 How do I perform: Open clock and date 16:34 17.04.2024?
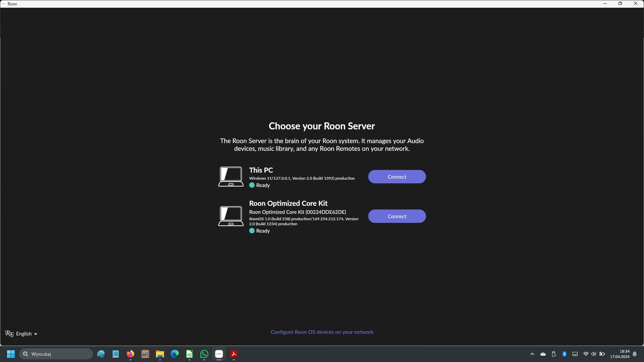[x=620, y=354]
